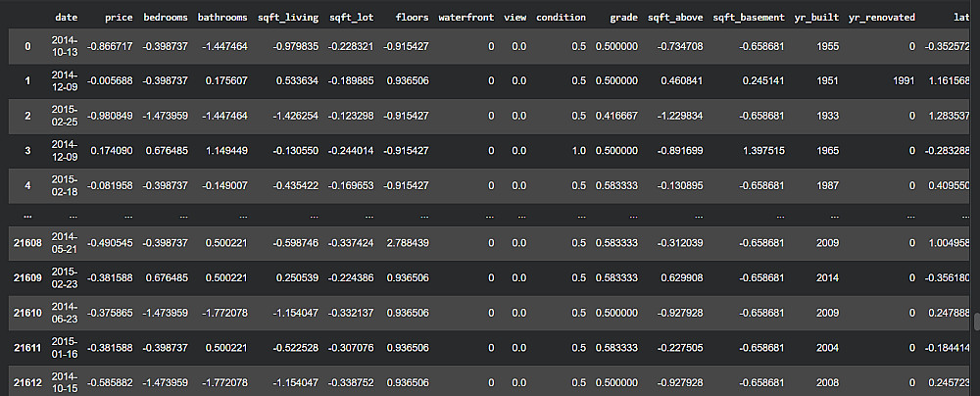Click the floors column header

(412, 18)
